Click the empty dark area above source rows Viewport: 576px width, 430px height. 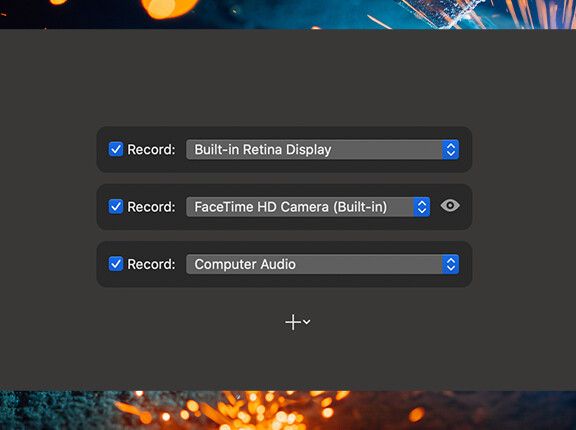click(x=288, y=77)
